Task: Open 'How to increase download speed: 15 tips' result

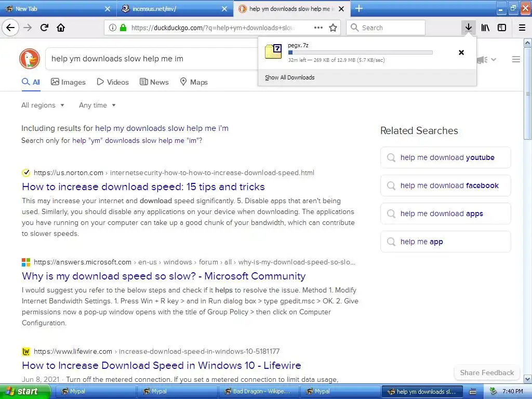Action: 143,187
